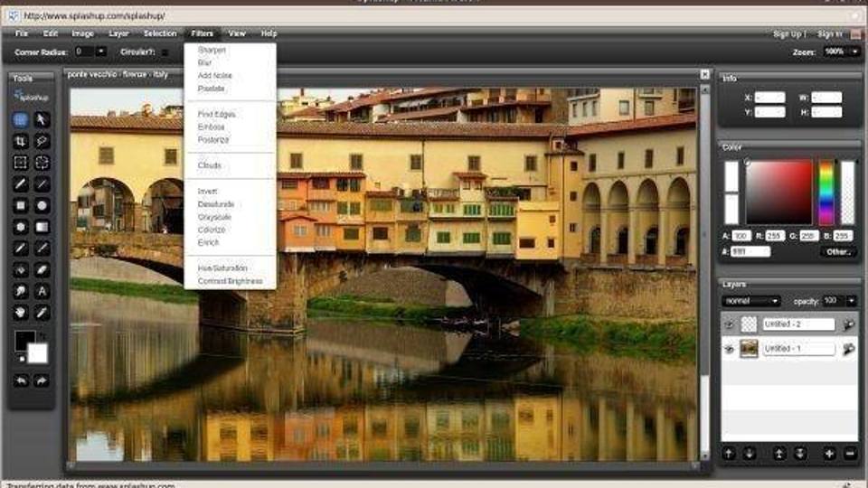Select the Lasso selection tool
Screen dimensions: 868x488
tap(42, 141)
